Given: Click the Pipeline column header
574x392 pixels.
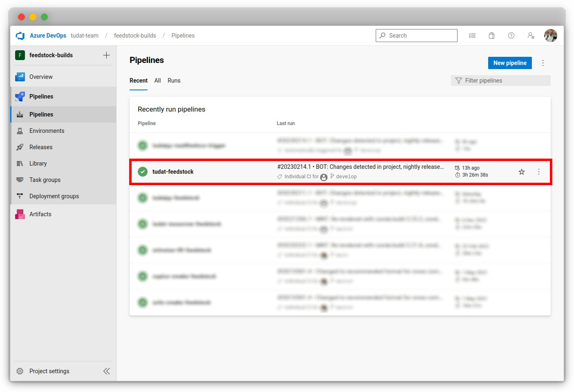Looking at the screenshot, I should pos(147,123).
